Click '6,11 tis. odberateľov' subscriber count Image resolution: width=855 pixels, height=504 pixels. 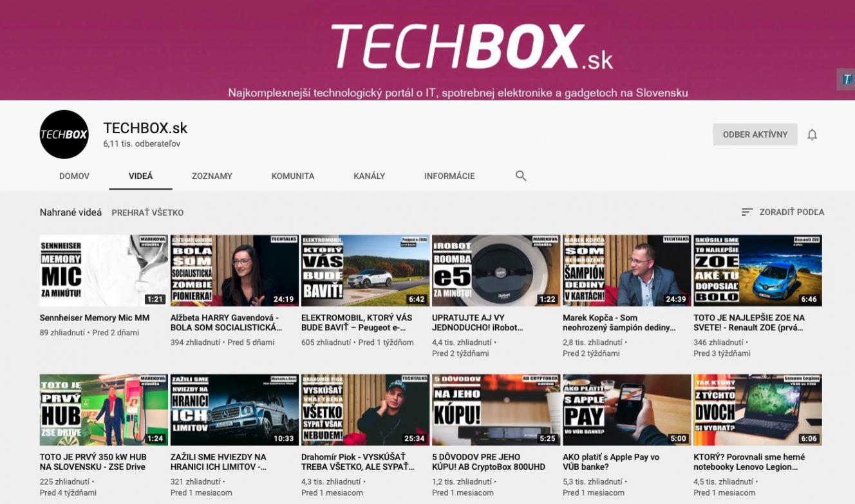[x=142, y=144]
